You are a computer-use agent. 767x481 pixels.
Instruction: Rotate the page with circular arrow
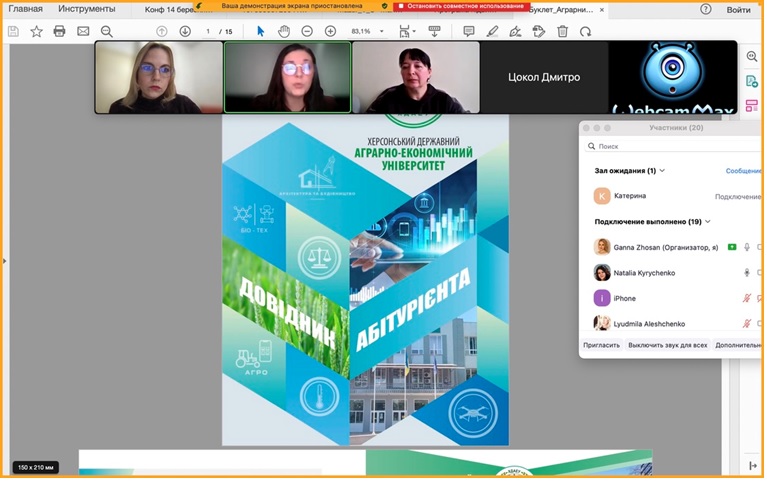(585, 32)
